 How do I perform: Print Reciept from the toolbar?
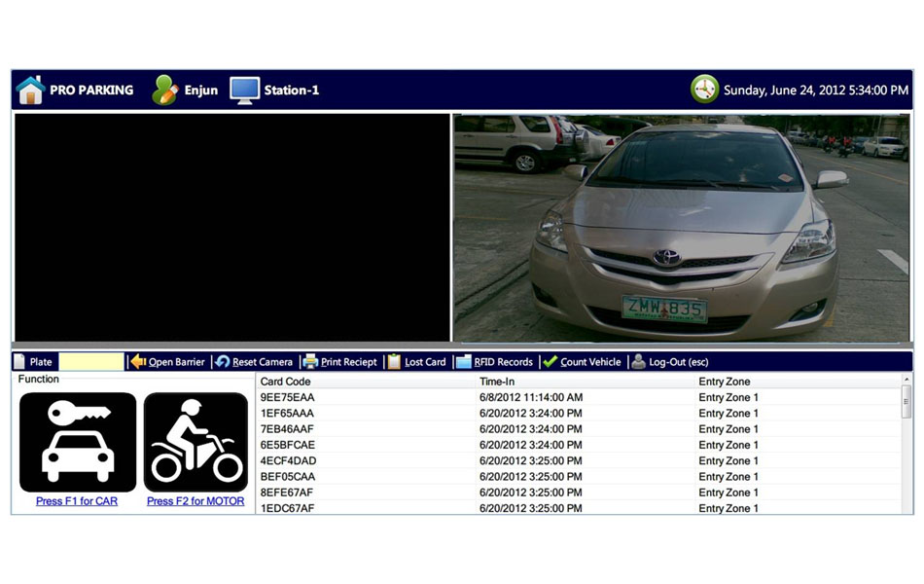[x=340, y=362]
